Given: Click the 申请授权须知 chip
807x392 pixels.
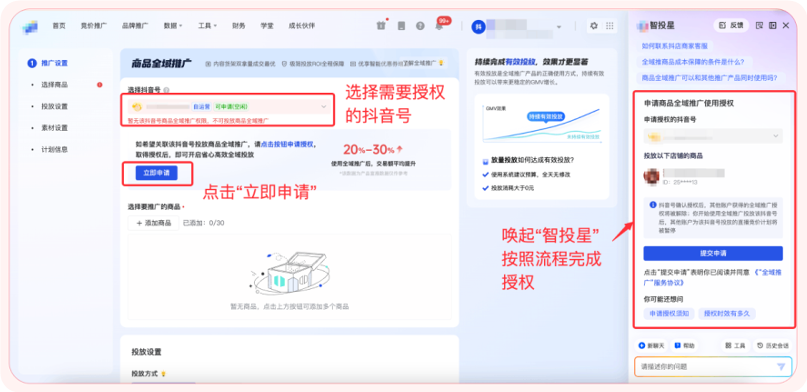Looking at the screenshot, I should [669, 313].
